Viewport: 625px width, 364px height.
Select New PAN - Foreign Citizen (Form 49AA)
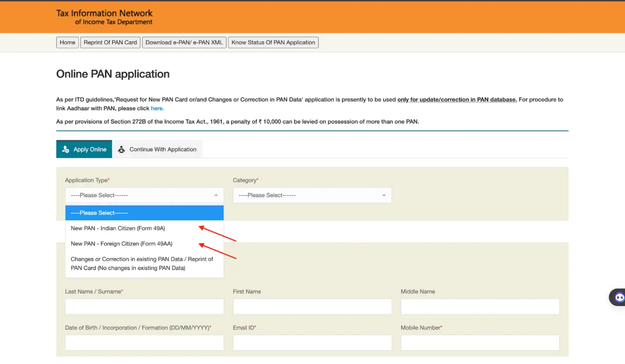[x=144, y=244]
